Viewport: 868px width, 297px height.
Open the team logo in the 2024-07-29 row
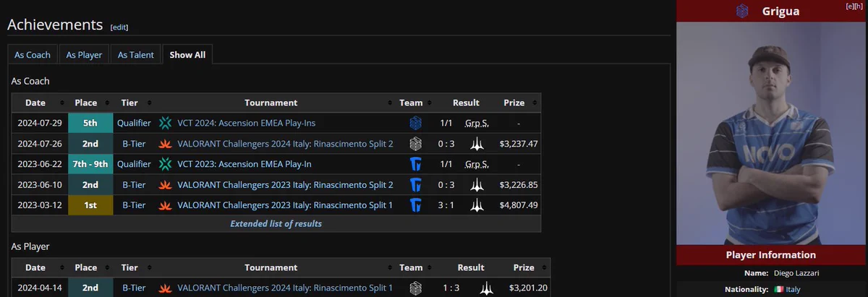click(x=415, y=123)
